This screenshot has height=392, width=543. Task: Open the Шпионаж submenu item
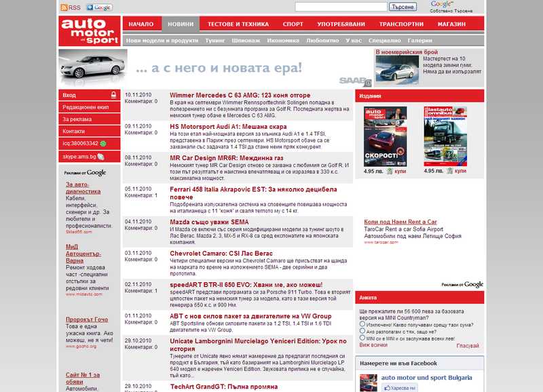pyautogui.click(x=246, y=41)
